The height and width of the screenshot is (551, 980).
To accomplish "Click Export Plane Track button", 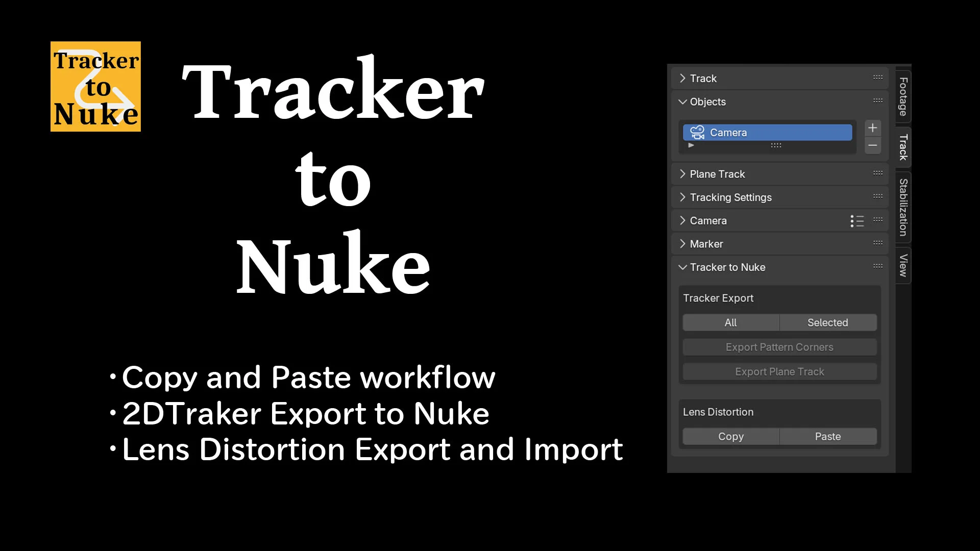I will [780, 372].
